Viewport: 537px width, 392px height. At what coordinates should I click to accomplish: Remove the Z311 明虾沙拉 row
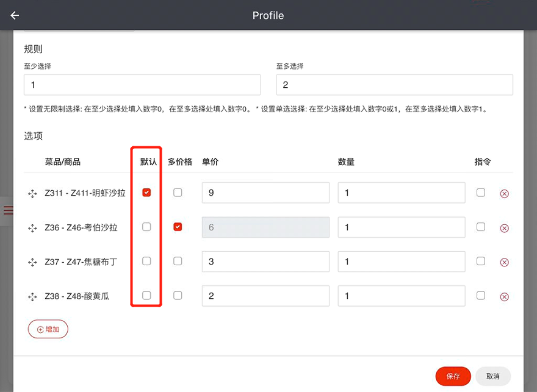coord(504,194)
